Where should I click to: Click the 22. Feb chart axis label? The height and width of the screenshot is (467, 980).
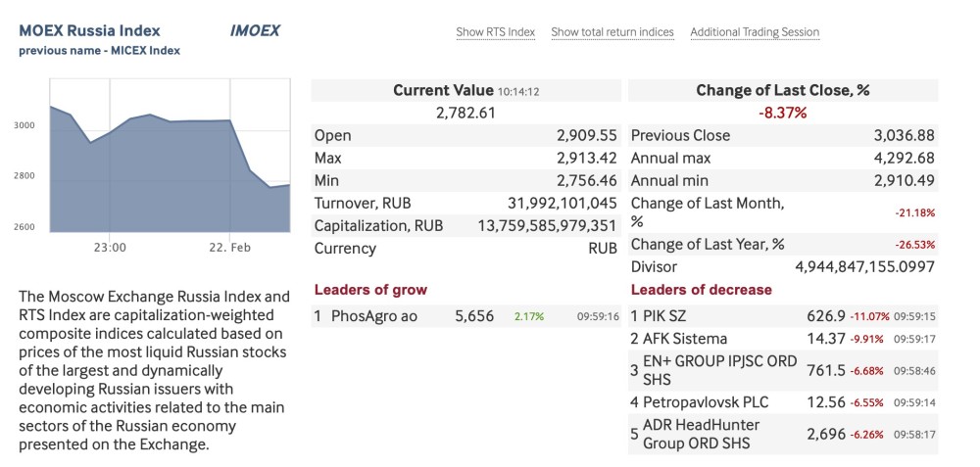click(229, 248)
